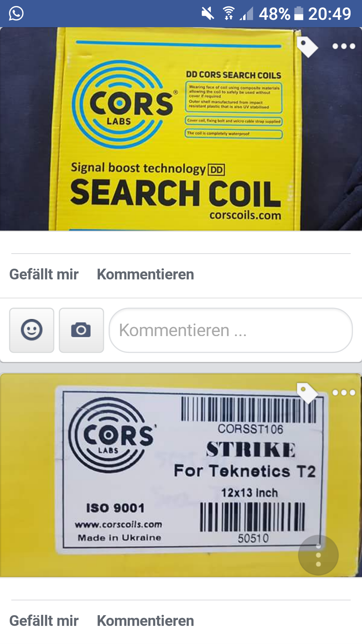The height and width of the screenshot is (644, 362).
Task: Open three-dot menu on second photo
Action: [x=344, y=392]
